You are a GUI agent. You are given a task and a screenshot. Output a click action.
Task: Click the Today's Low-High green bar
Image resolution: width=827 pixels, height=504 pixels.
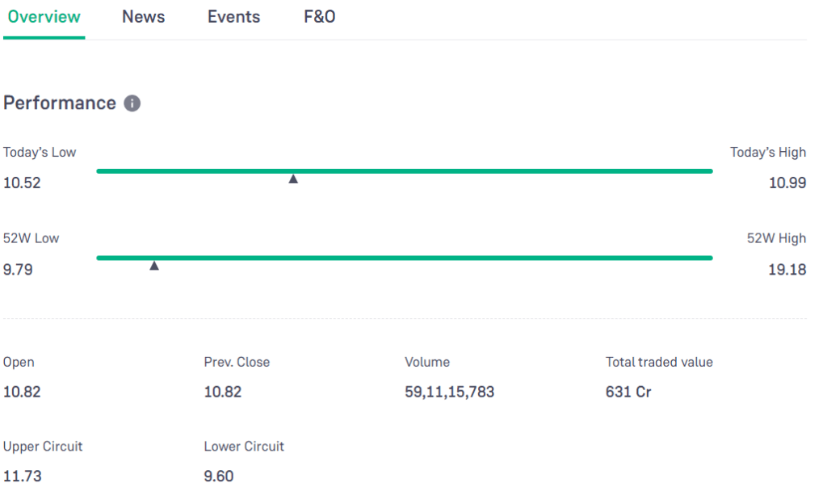[404, 171]
